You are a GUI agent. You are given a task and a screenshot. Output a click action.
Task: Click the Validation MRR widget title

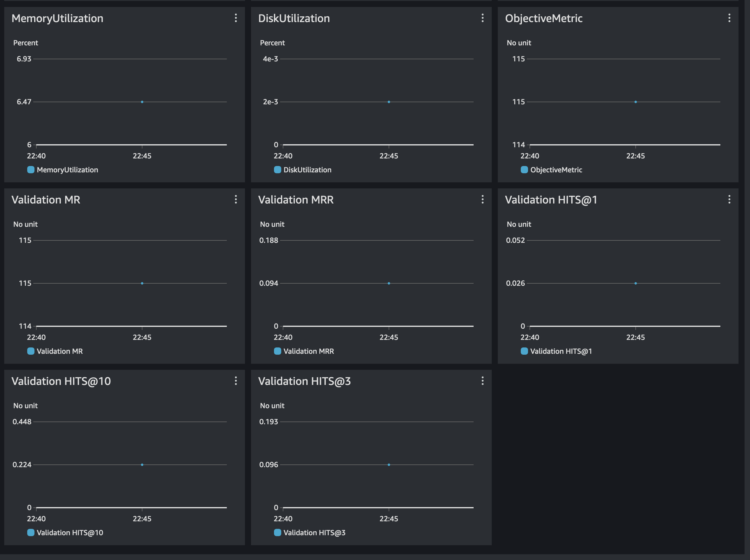pos(296,200)
